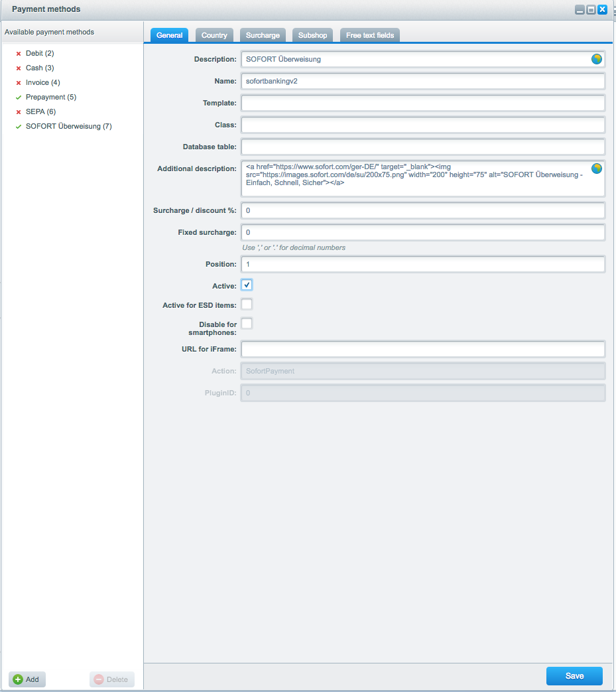
Task: Click the red X icon beside Debit
Action: [x=19, y=53]
